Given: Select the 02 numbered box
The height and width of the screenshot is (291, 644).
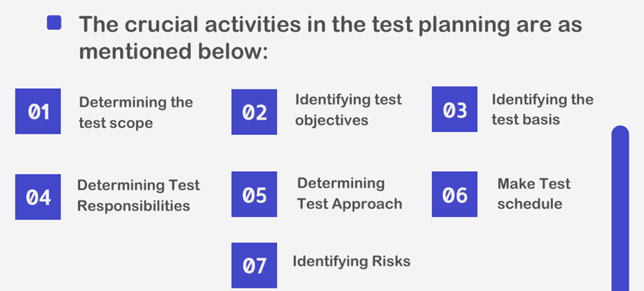Looking at the screenshot, I should (x=254, y=112).
